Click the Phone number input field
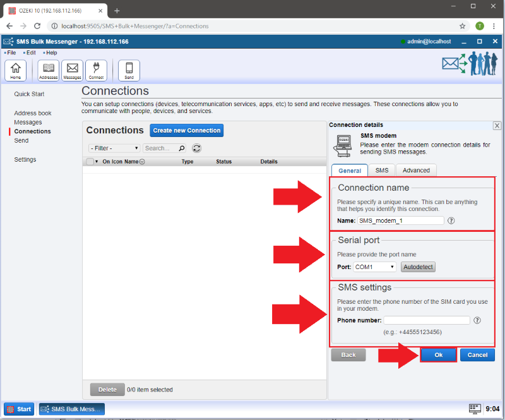The width and height of the screenshot is (505, 420). click(x=427, y=320)
